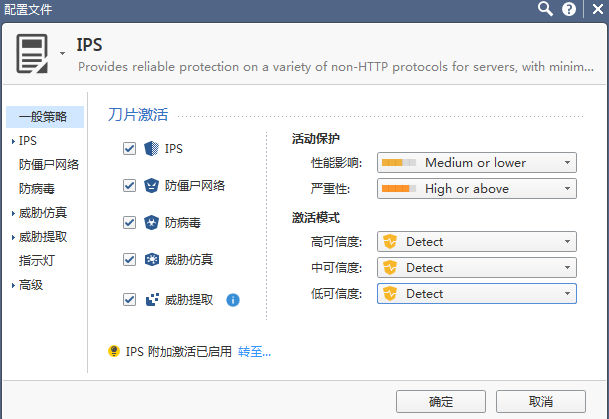Open the 低可信度 Detect dropdown
This screenshot has width=609, height=419.
click(x=476, y=293)
